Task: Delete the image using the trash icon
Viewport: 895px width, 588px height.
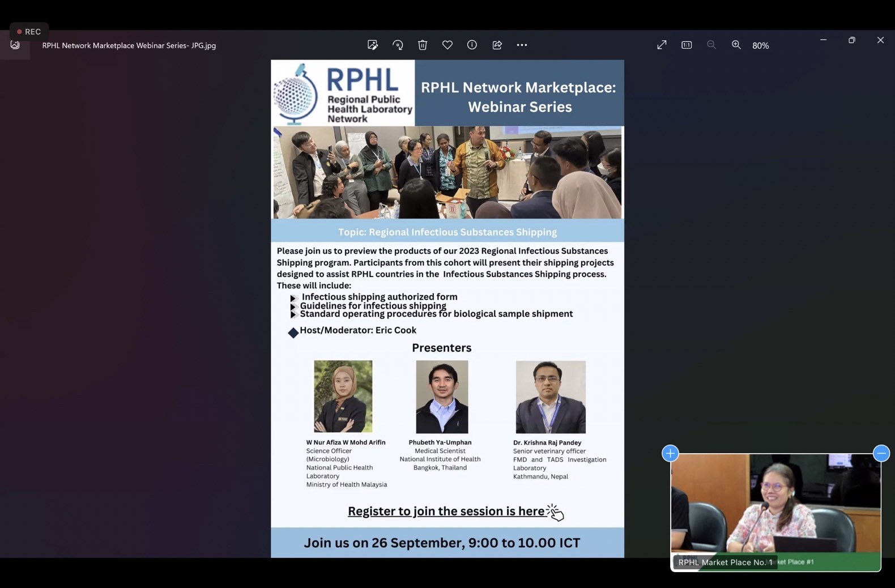Action: point(423,45)
